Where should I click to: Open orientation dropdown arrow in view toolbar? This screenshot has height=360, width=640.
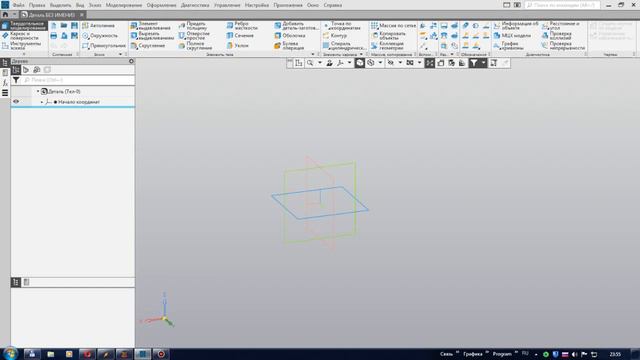point(349,63)
